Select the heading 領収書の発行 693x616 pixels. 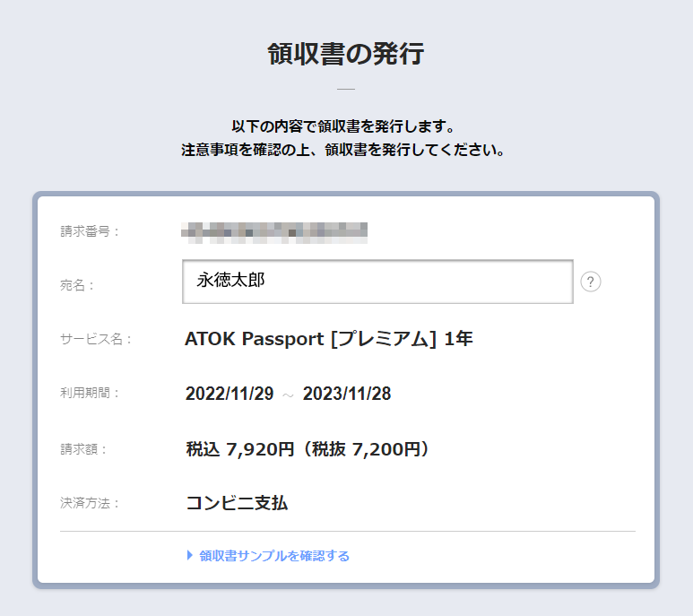[346, 54]
